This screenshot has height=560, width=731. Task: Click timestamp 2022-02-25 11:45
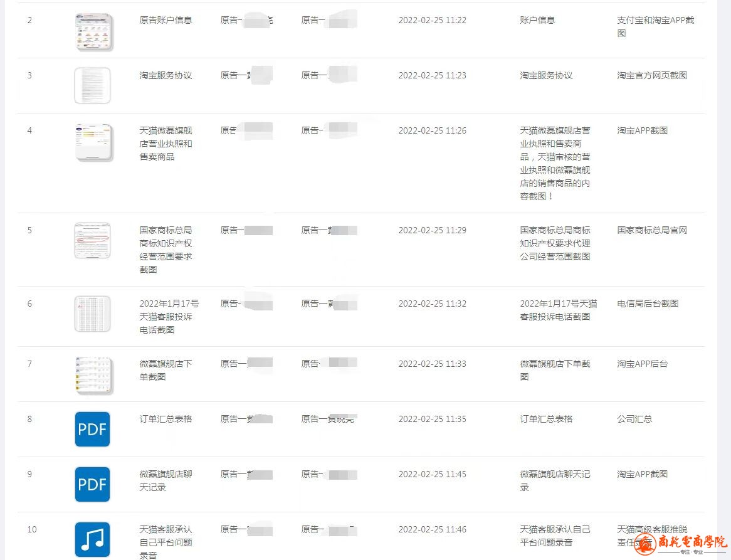pos(432,474)
